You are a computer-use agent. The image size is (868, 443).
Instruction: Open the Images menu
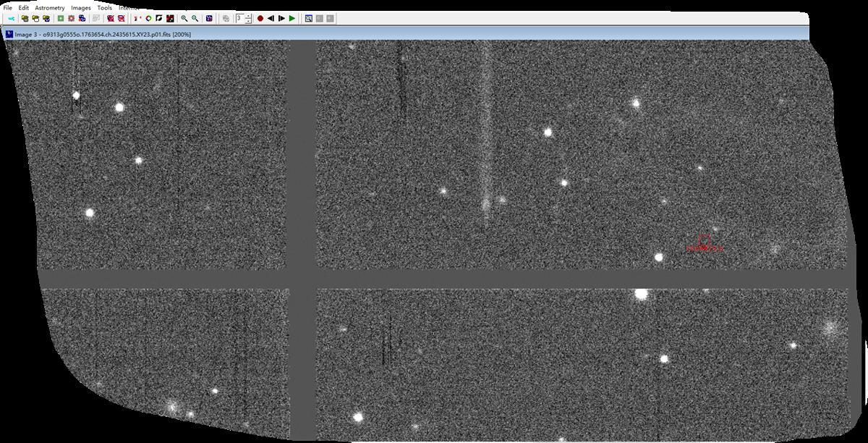(x=80, y=7)
